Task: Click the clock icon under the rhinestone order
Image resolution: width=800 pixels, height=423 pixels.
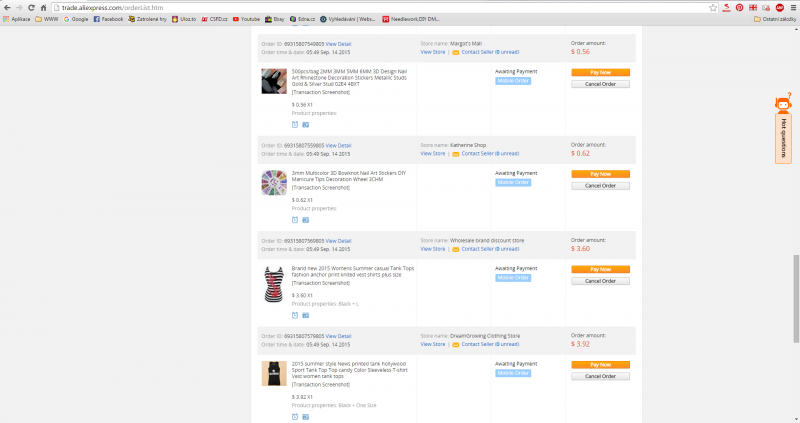Action: point(295,124)
